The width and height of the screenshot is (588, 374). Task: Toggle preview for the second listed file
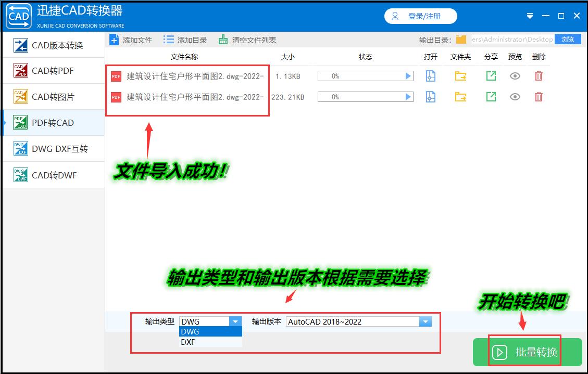[x=515, y=97]
